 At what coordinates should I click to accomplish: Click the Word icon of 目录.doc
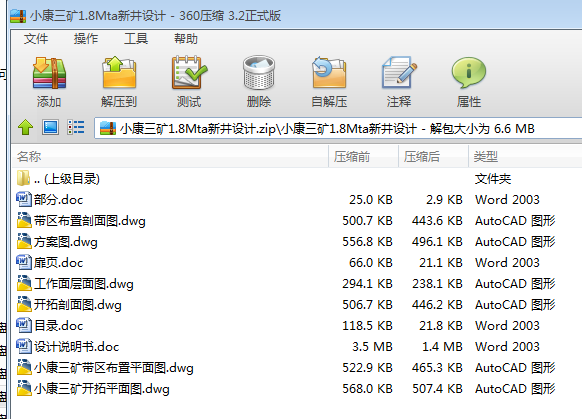(x=24, y=325)
